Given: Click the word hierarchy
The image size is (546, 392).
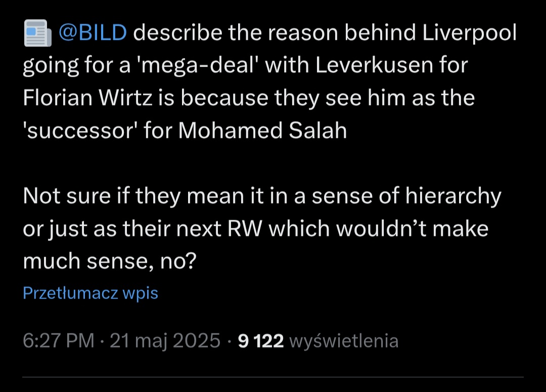Looking at the screenshot, I should coord(453,197).
